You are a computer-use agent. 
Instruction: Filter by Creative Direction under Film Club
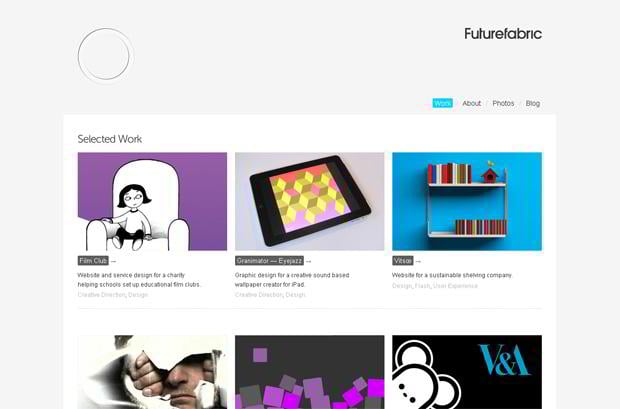[x=101, y=295]
